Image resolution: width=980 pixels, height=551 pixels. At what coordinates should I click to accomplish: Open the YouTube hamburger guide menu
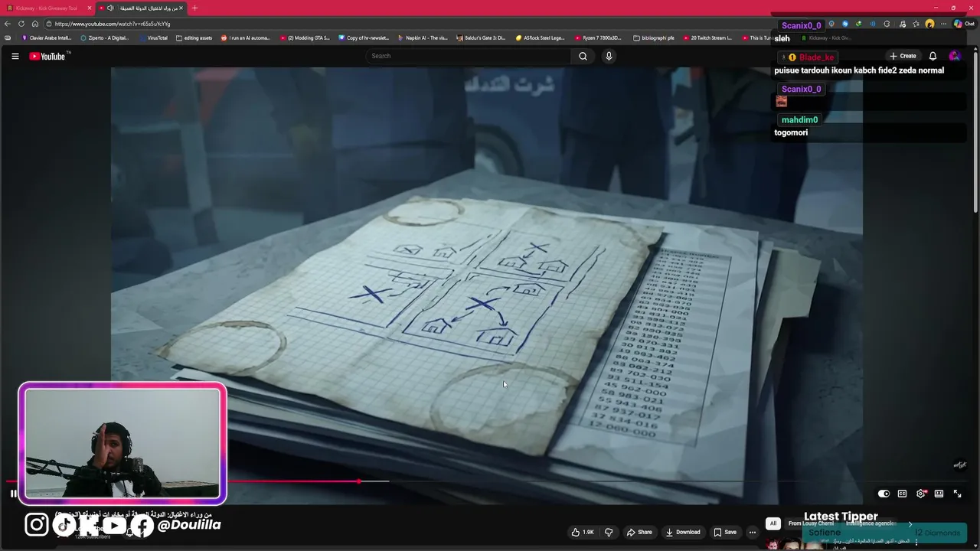[15, 56]
